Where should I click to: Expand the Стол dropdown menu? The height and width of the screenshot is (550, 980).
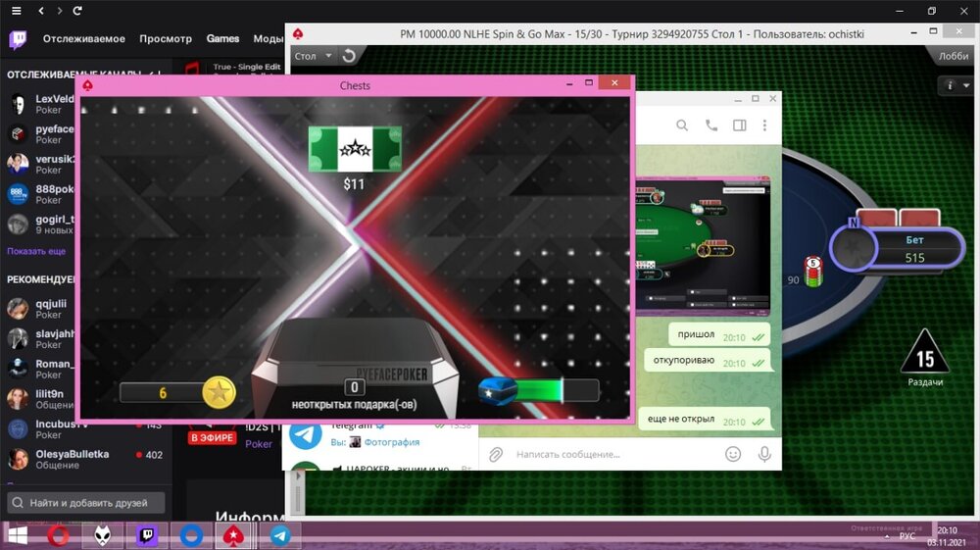314,56
